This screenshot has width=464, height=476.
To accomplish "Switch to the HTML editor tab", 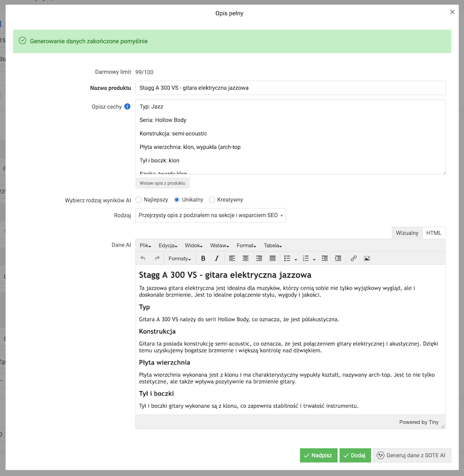I will tap(433, 233).
